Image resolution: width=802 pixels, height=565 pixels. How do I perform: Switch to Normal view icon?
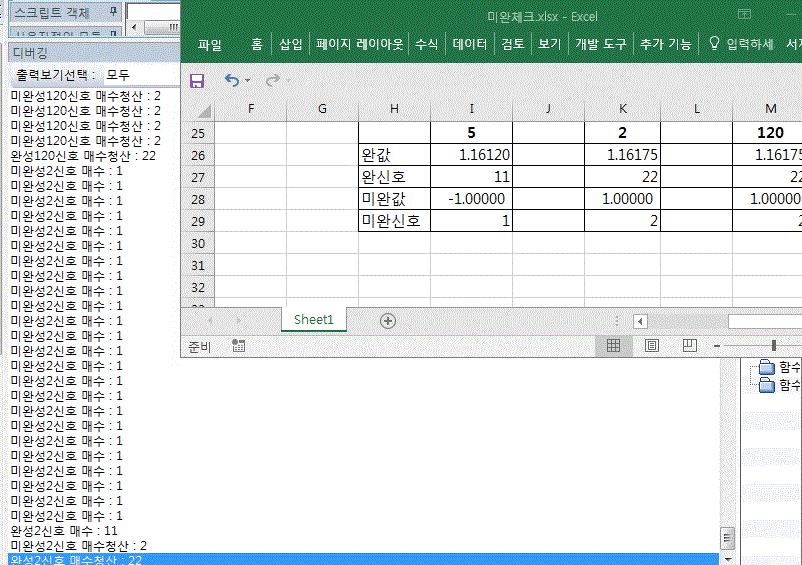[614, 346]
